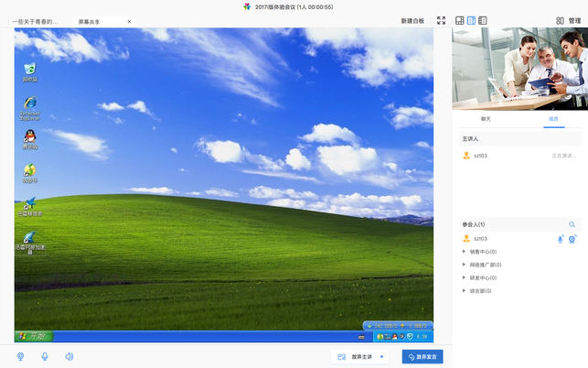Viewport: 588px width, 368px height.
Task: Enter fullscreen with the expand arrows icon
Action: (x=442, y=20)
